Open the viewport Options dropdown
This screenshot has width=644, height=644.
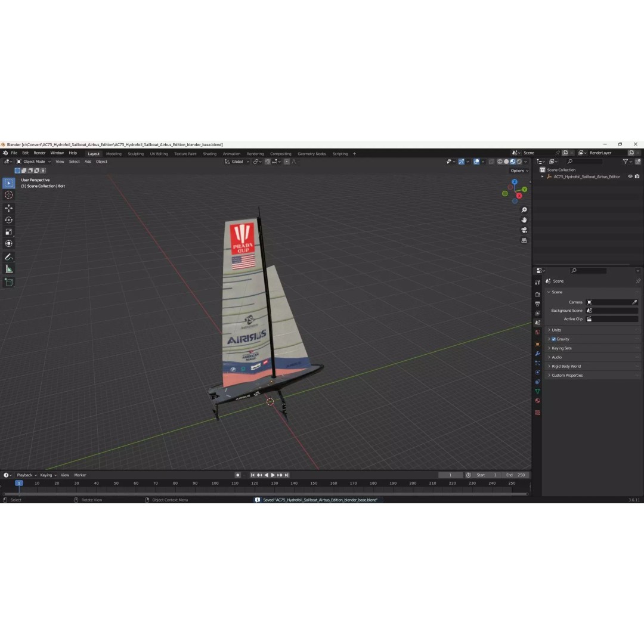point(519,171)
